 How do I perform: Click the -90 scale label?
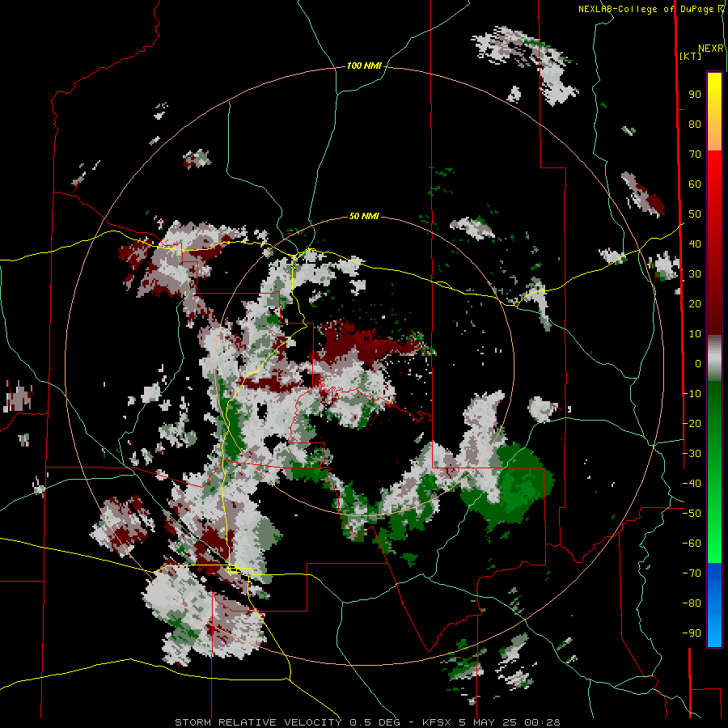[692, 633]
